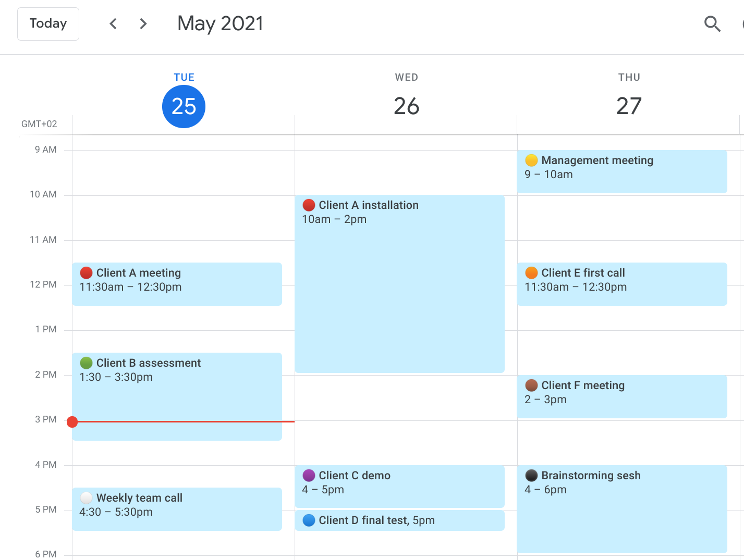The image size is (744, 560).
Task: Click the 2 – 3pm time text
Action: click(x=545, y=400)
